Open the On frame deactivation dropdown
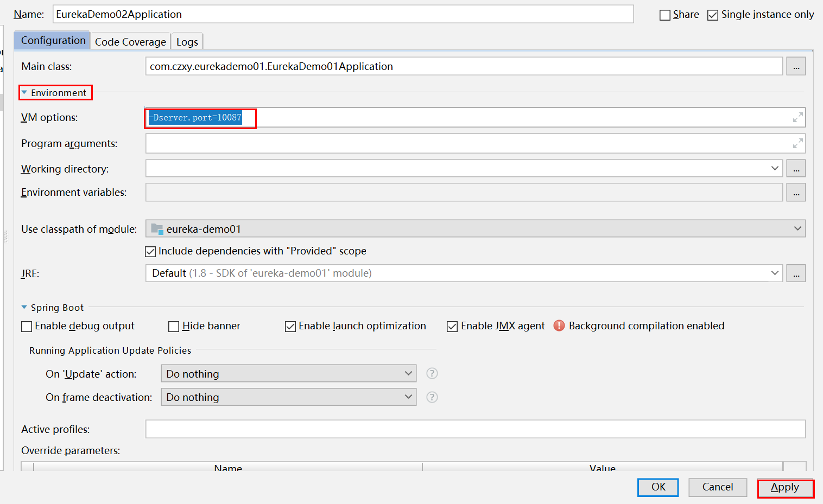 (289, 397)
